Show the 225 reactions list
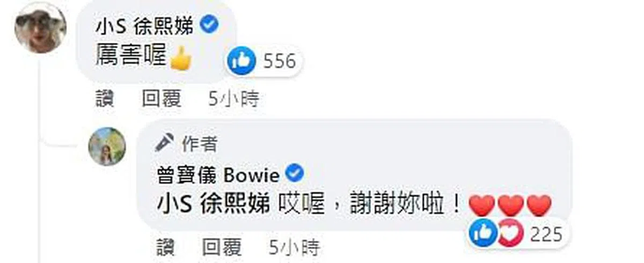Image resolution: width=644 pixels, height=263 pixels. [x=545, y=234]
